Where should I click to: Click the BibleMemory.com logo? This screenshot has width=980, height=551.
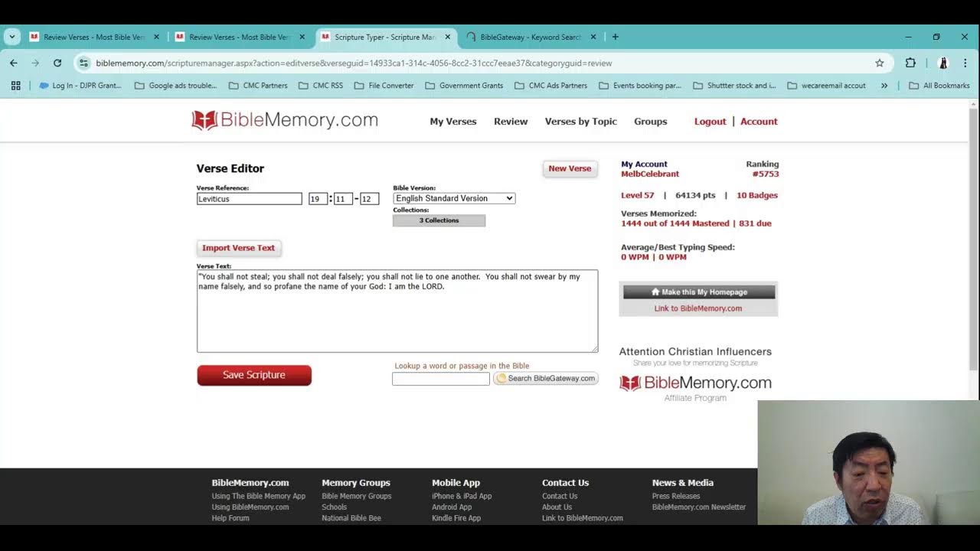[285, 120]
